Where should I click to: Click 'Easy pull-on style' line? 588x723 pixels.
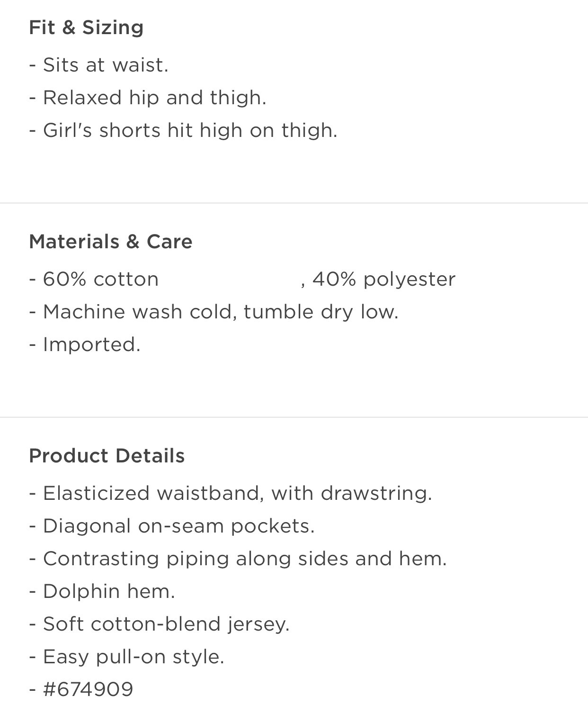pos(126,657)
